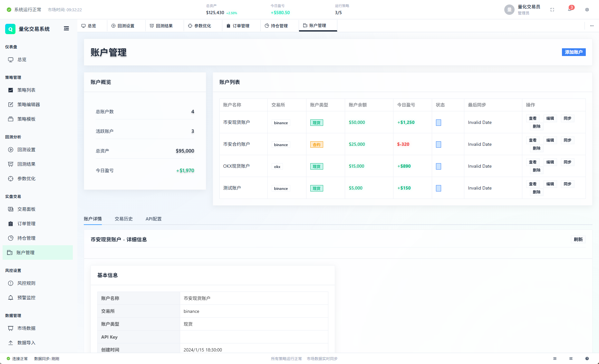Open 策略模板 in sidebar
This screenshot has height=364, width=599.
coord(38,119)
